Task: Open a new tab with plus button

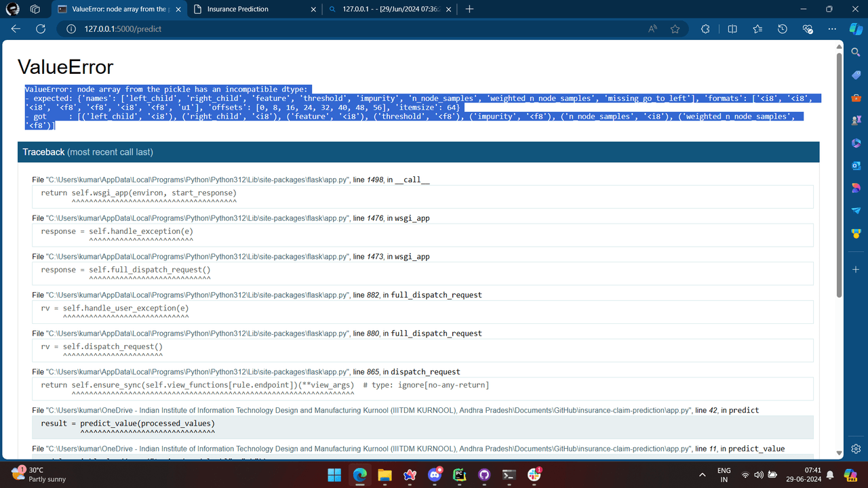Action: (469, 9)
